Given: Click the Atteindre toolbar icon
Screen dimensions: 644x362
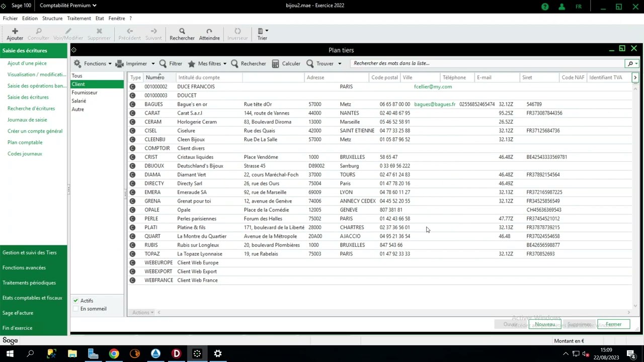Looking at the screenshot, I should coord(209,31).
